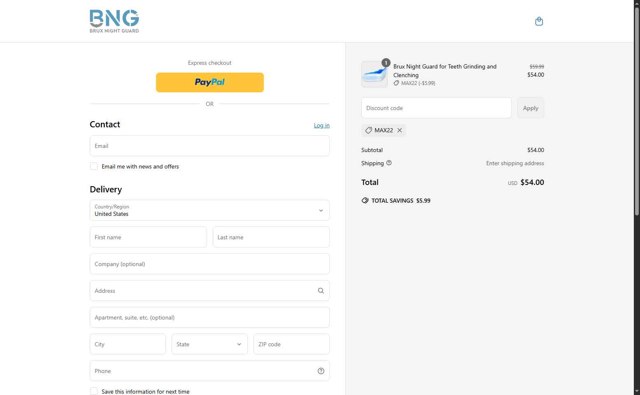Open the Brux Night Guard product thumbnail

374,74
